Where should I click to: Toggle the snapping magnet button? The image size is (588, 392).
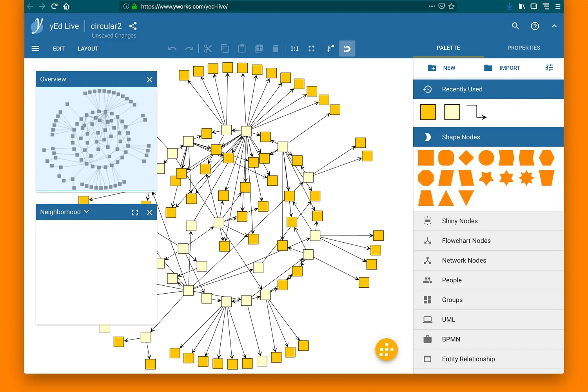(347, 49)
